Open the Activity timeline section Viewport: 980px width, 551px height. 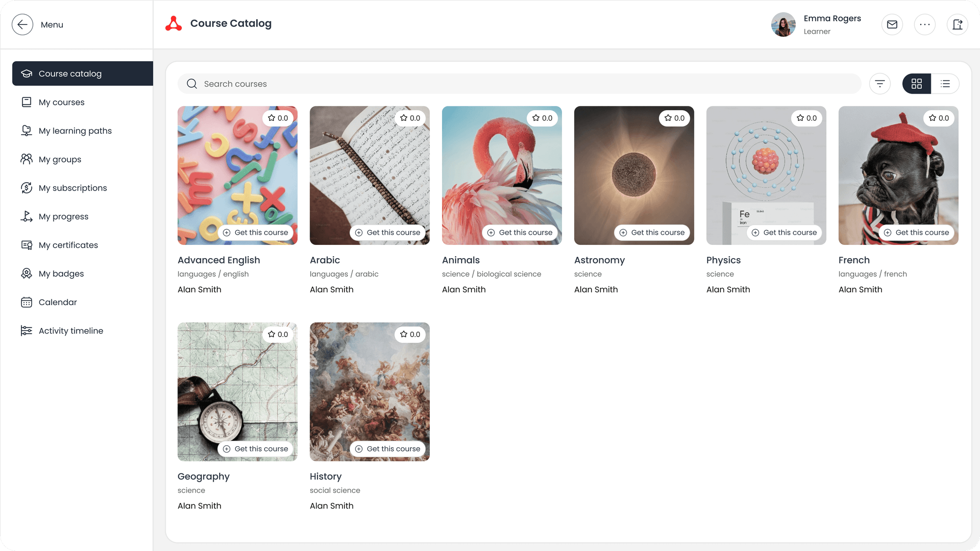click(x=71, y=330)
